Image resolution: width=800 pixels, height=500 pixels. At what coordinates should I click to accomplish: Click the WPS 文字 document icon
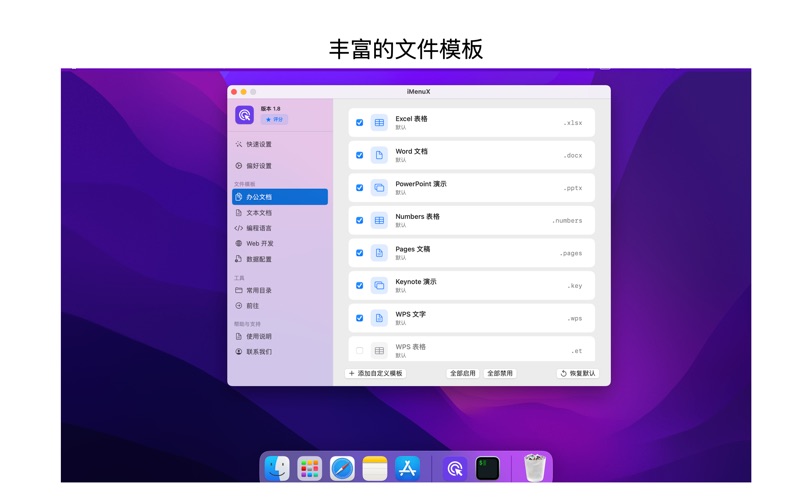[379, 318]
